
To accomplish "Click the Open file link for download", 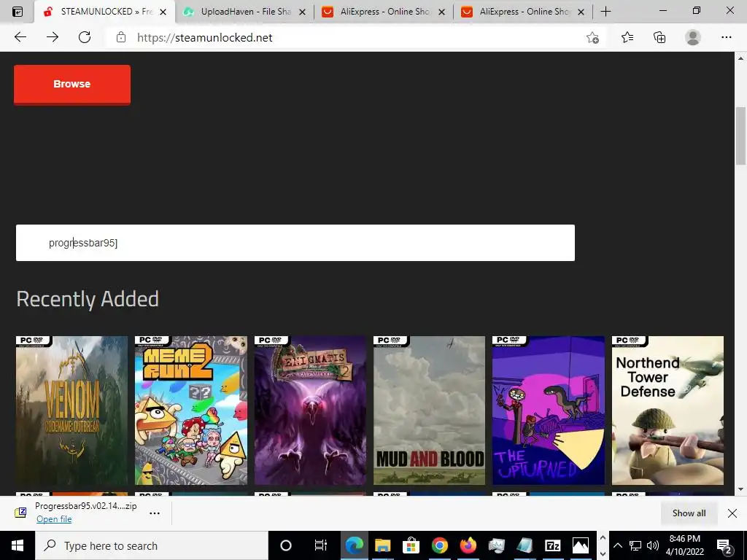I will pyautogui.click(x=54, y=519).
